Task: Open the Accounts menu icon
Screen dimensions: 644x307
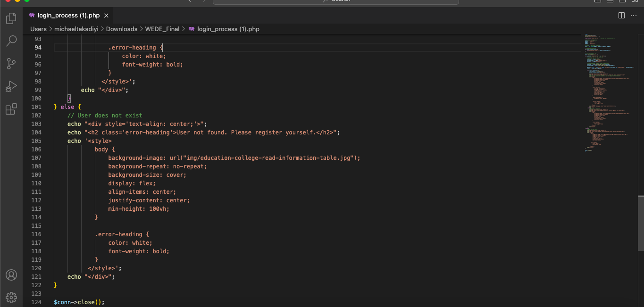Action: pos(11,275)
